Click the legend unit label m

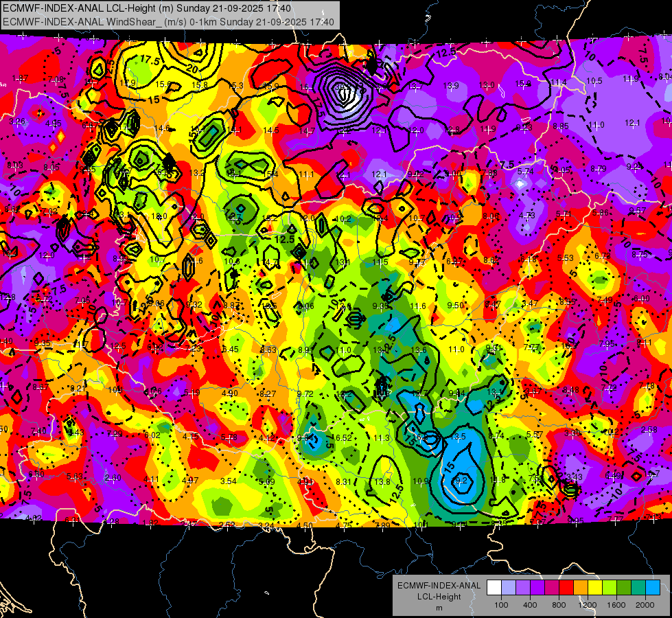439,608
